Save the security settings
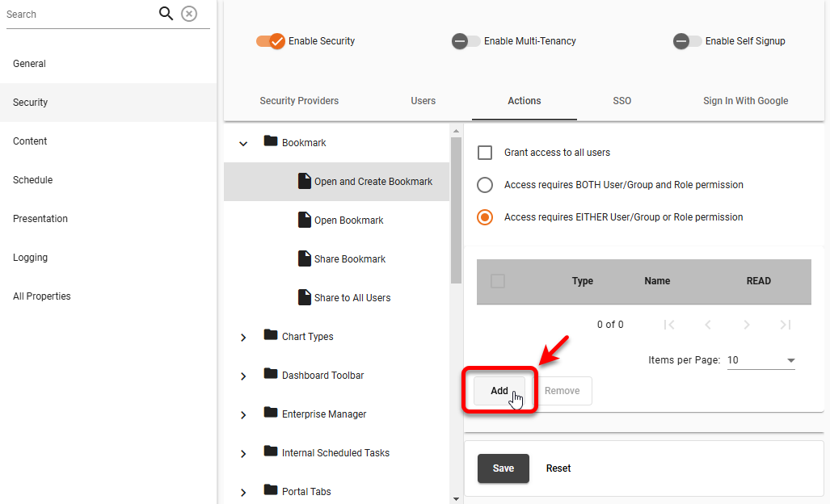This screenshot has width=830, height=504. [x=503, y=468]
